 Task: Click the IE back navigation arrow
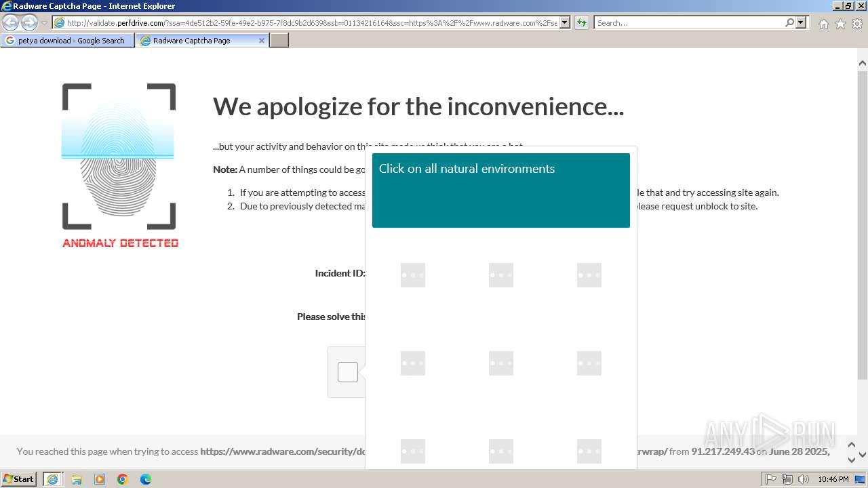(11, 22)
